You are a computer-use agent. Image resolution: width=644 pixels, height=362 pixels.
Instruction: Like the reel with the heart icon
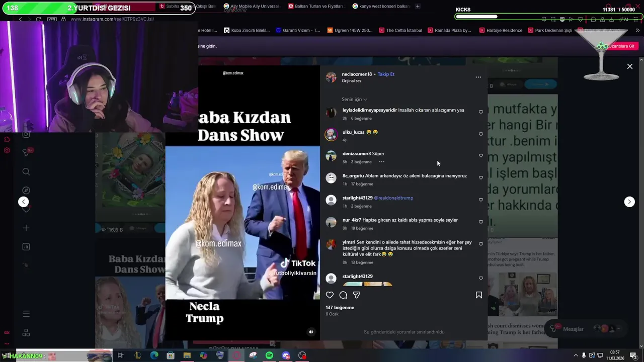pyautogui.click(x=330, y=295)
